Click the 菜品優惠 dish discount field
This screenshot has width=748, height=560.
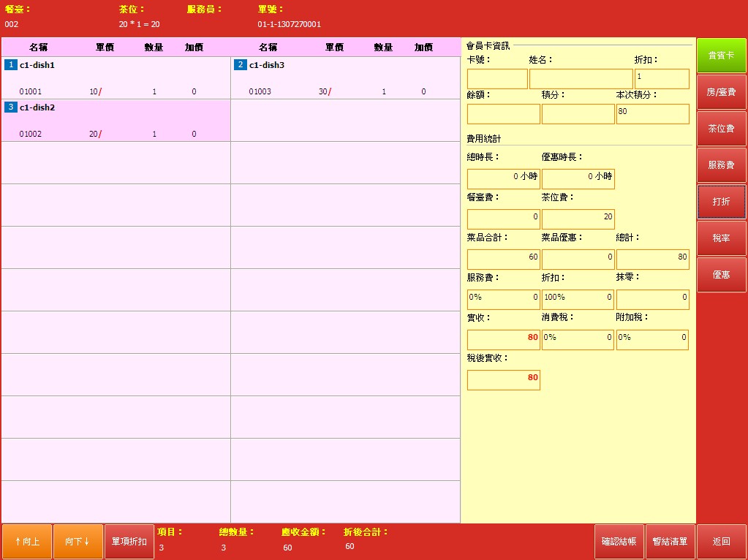coord(578,259)
